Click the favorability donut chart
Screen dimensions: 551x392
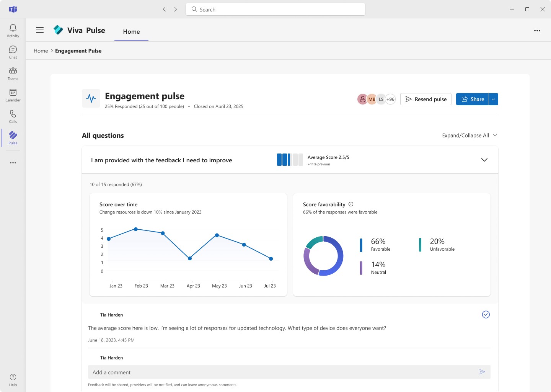323,256
